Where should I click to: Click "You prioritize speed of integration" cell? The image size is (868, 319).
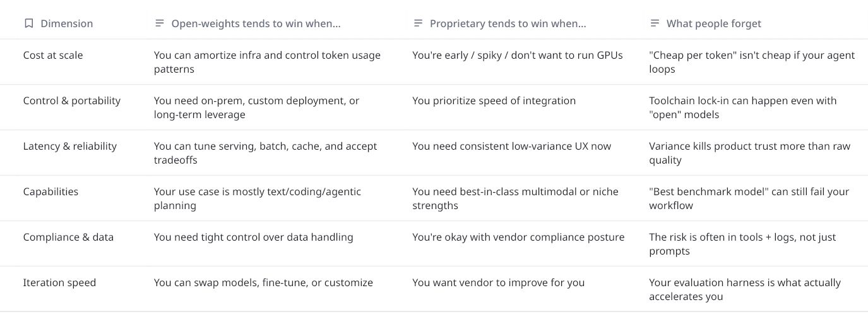click(x=494, y=100)
